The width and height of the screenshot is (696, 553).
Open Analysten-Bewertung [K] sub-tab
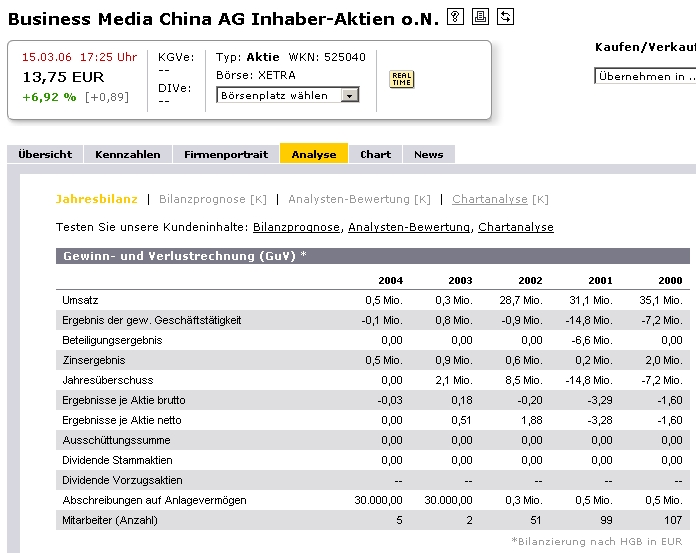coord(360,199)
